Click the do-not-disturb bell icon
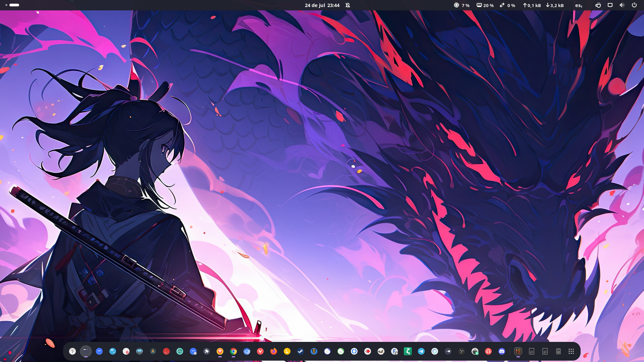This screenshot has width=644, height=362. 348,5
